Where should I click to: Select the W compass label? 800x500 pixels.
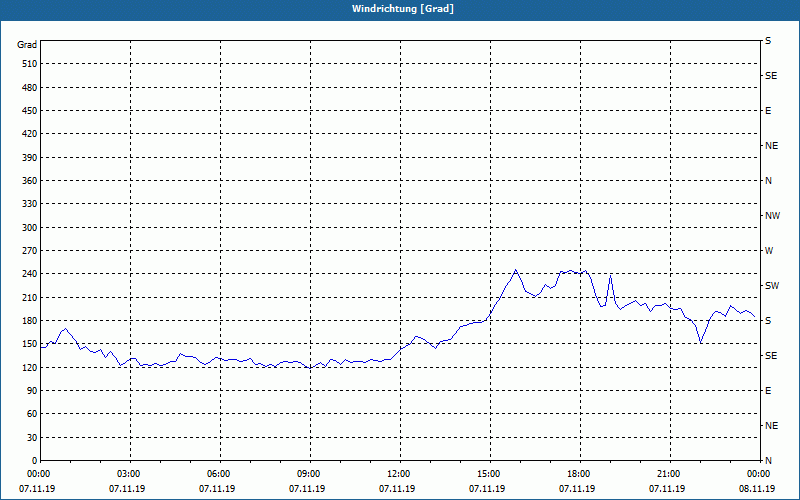[769, 251]
